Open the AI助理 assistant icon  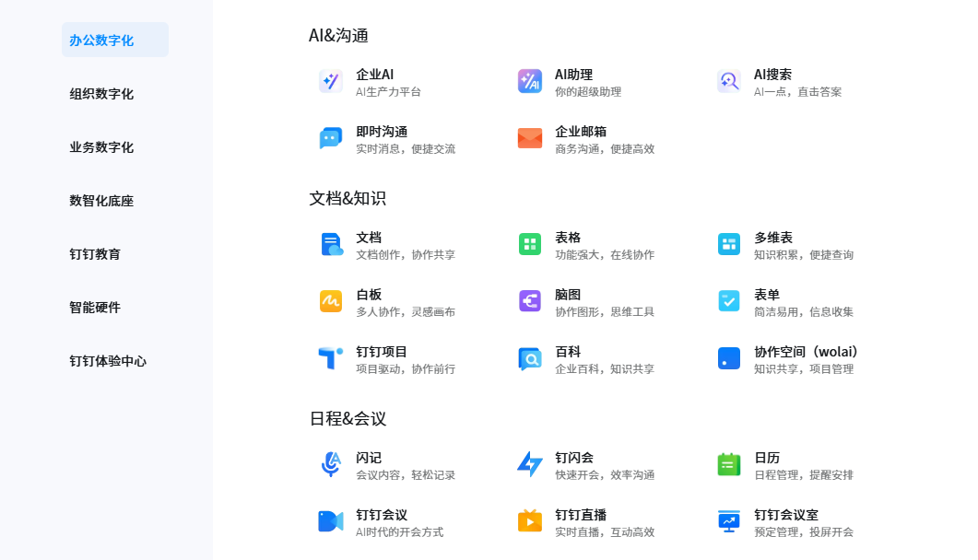click(x=529, y=82)
